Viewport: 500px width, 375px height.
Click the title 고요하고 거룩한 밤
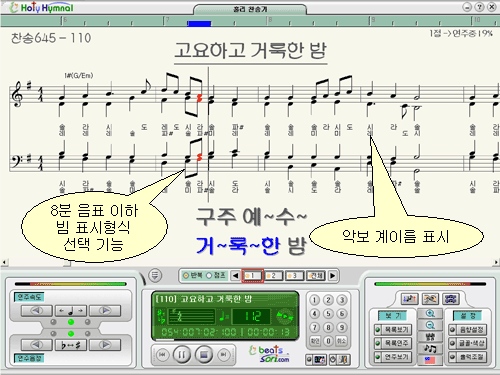pyautogui.click(x=250, y=51)
